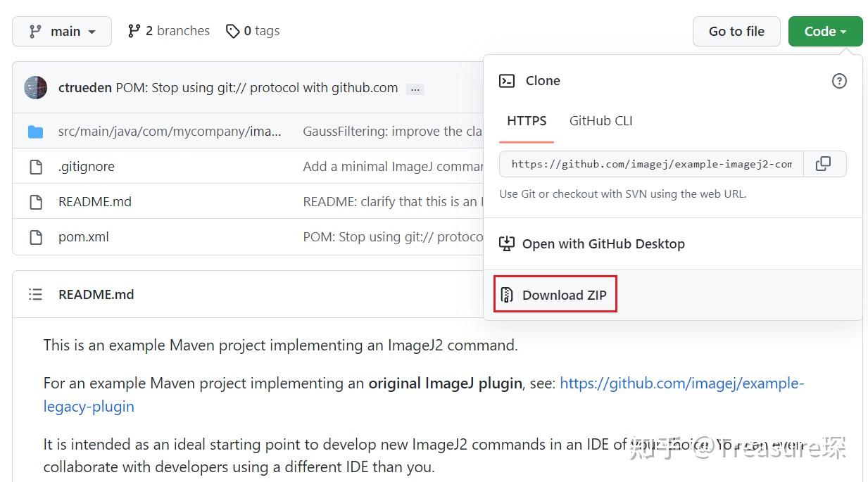Open the .gitignore file
Screen dimensions: 868x482
86,167
